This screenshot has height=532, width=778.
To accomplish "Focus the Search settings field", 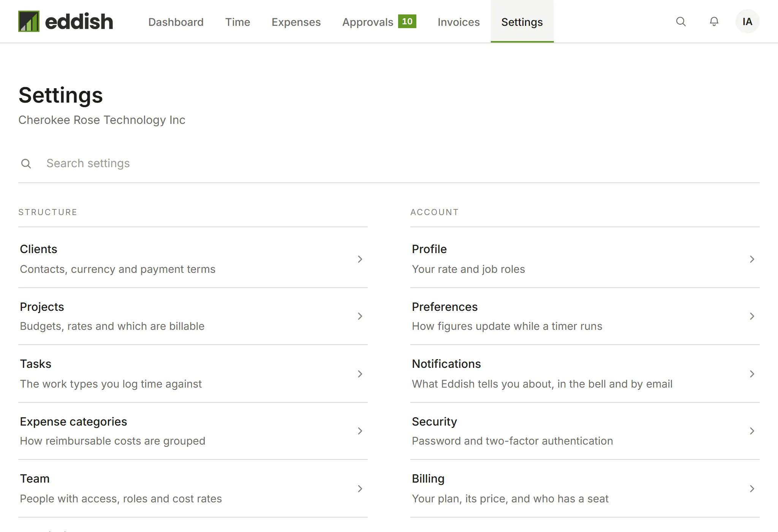I will (x=389, y=163).
